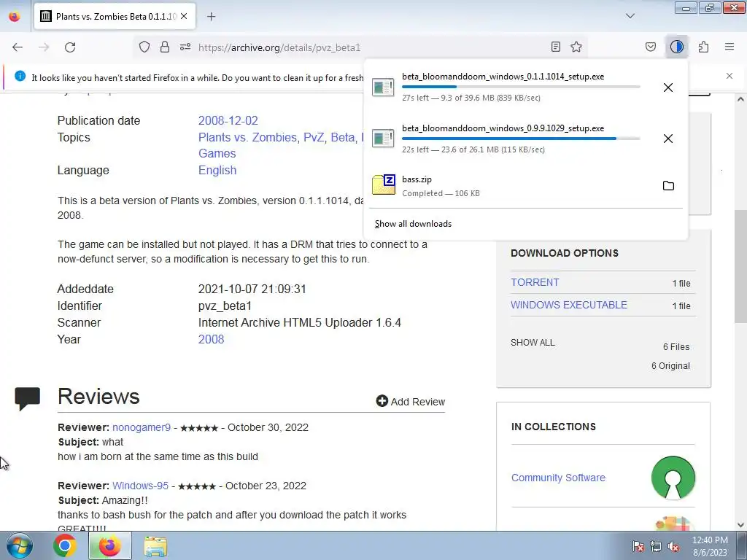
Task: Open the 2008 year link
Action: point(211,339)
